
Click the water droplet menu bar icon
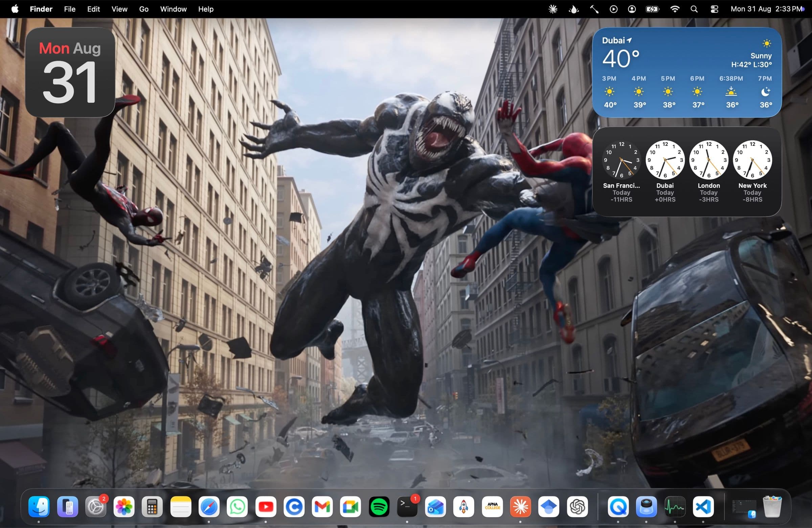573,9
